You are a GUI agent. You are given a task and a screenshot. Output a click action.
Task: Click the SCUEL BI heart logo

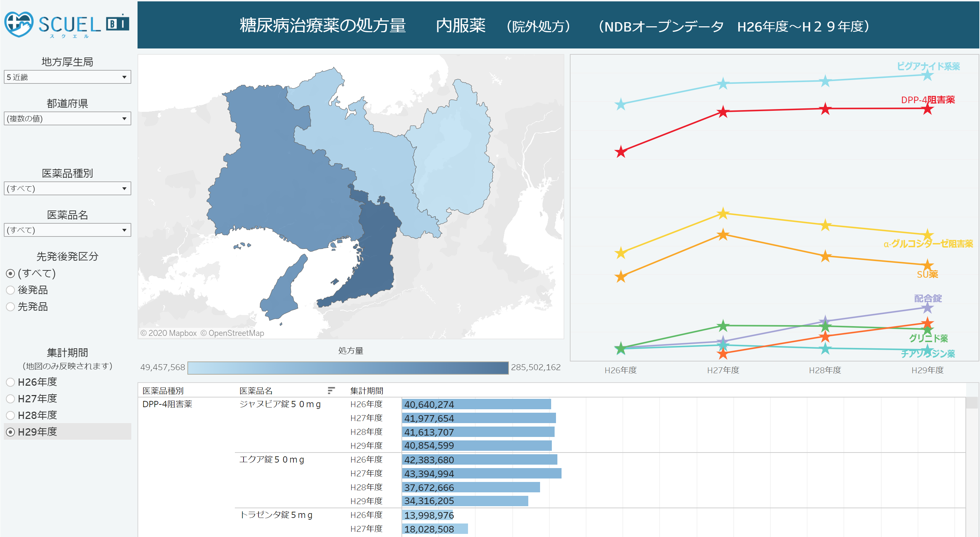(x=19, y=24)
